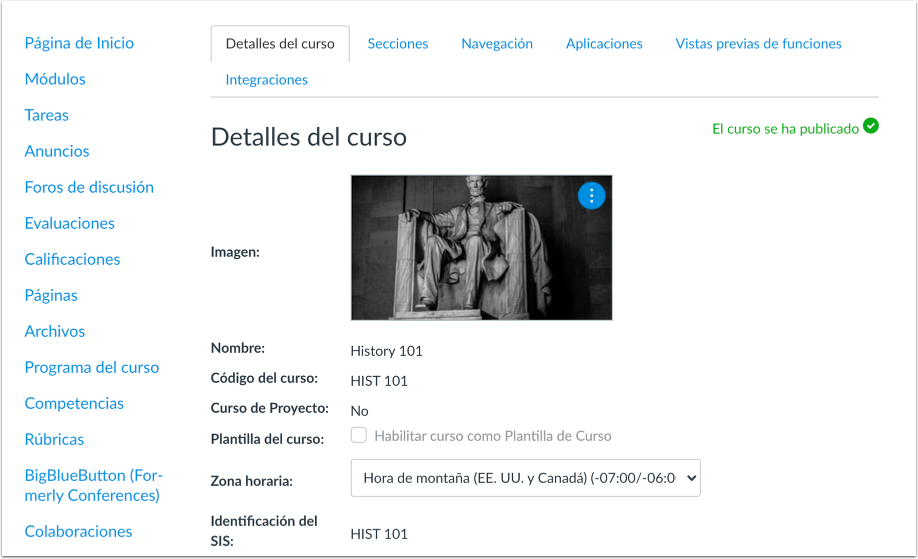Viewport: 918px width, 559px height.
Task: Click the Código del curso value HIST 101
Action: (x=379, y=381)
